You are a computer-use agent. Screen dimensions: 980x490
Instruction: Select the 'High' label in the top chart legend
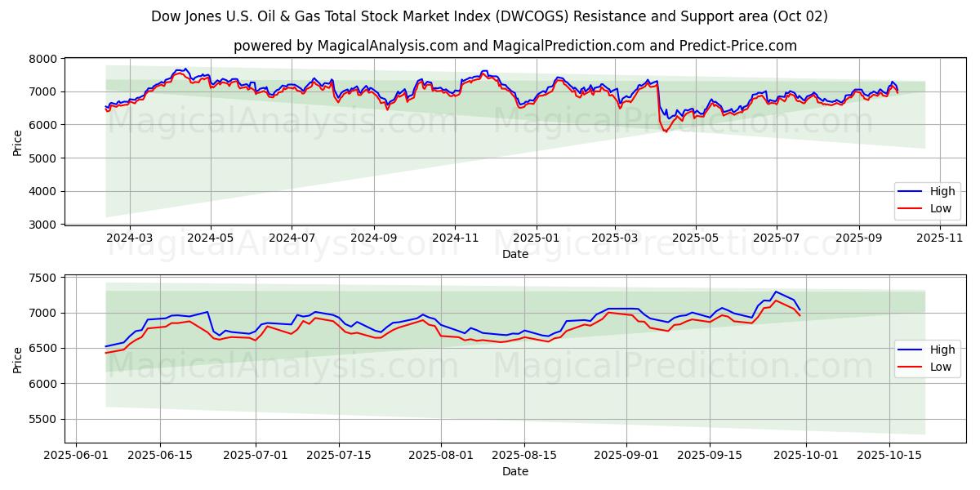(942, 192)
